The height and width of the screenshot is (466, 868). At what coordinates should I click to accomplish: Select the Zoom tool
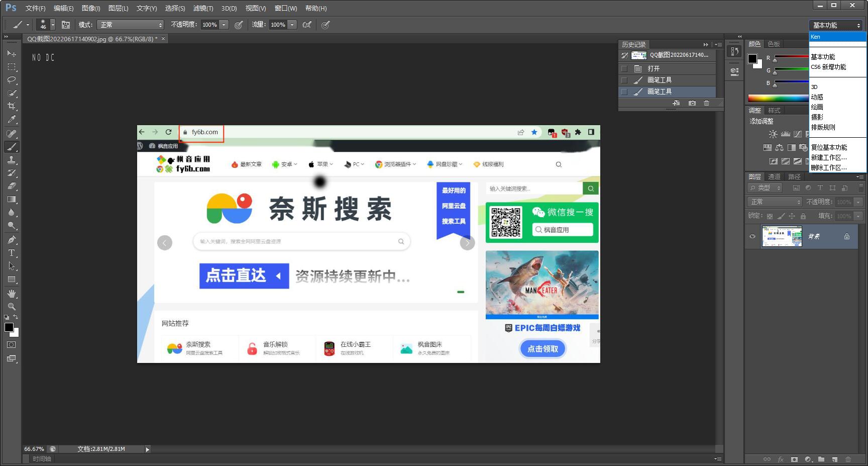click(12, 307)
